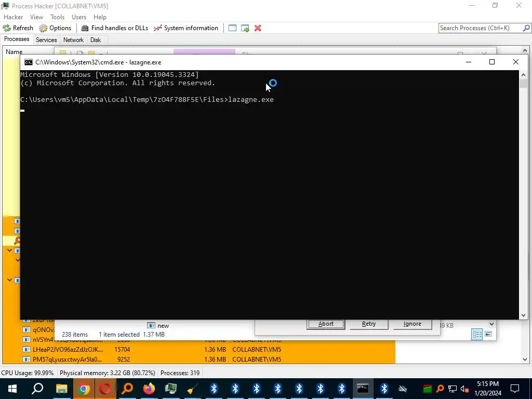Open the Hacker menu
The image size is (532, 399).
tap(13, 17)
